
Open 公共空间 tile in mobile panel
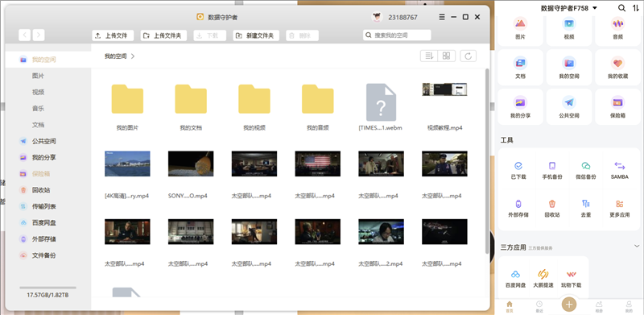click(x=569, y=107)
